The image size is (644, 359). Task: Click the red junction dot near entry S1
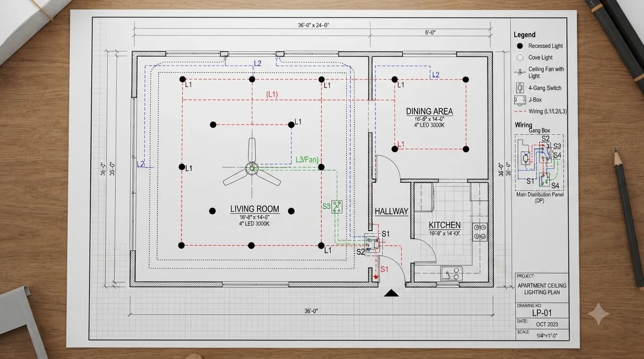click(x=375, y=277)
